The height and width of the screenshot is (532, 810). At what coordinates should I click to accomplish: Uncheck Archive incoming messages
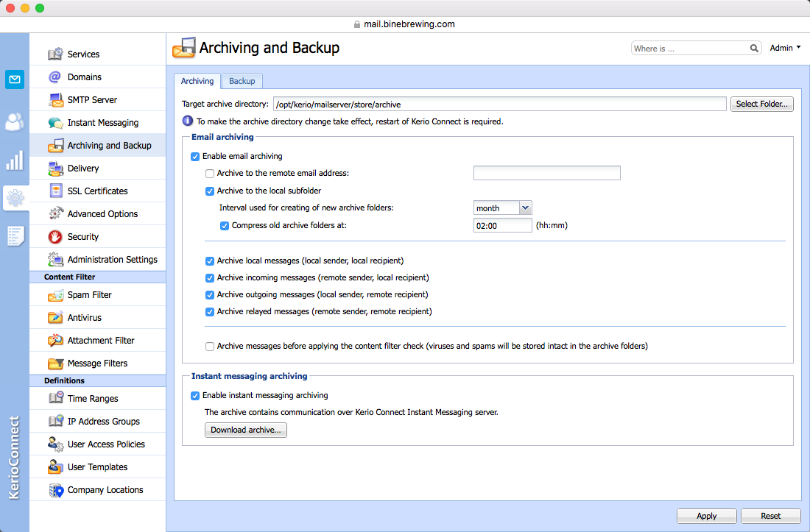point(210,278)
